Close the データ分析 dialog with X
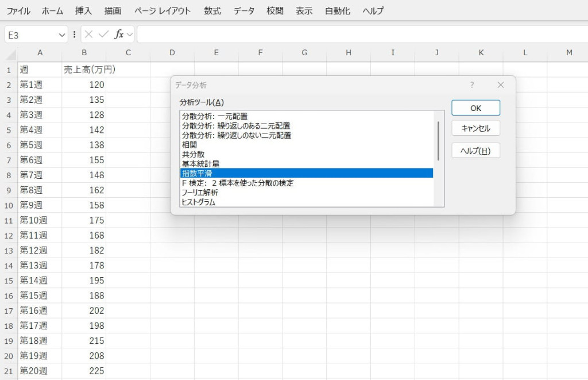The height and width of the screenshot is (380, 588). pyautogui.click(x=500, y=85)
